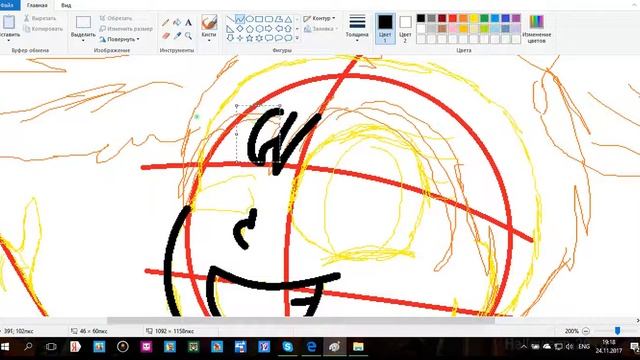Choose the Four-point star shape
The height and width of the screenshot is (360, 640).
click(240, 38)
